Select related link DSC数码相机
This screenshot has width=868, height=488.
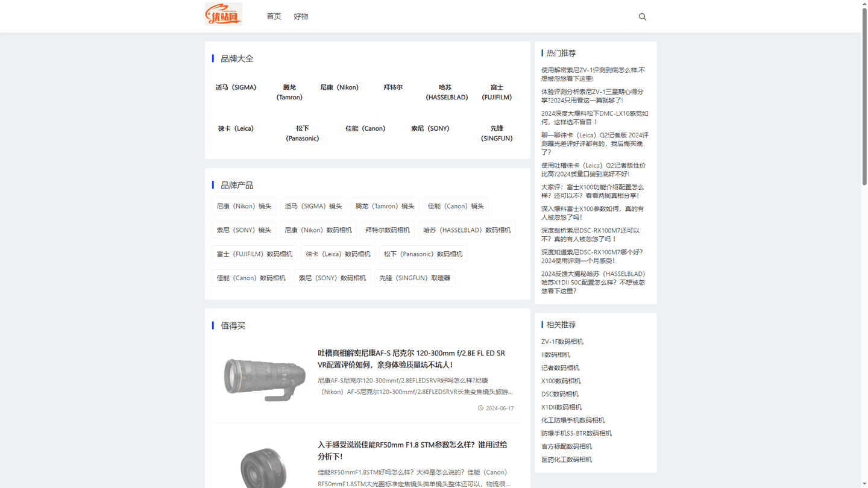pyautogui.click(x=560, y=394)
